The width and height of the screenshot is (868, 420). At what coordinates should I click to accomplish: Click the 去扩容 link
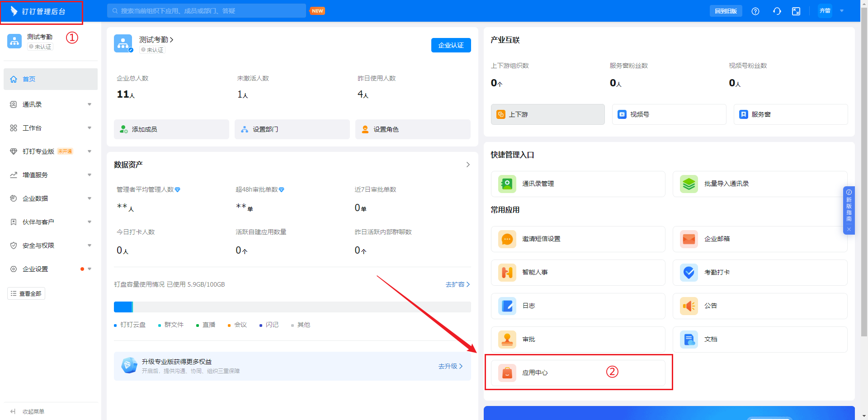[458, 284]
